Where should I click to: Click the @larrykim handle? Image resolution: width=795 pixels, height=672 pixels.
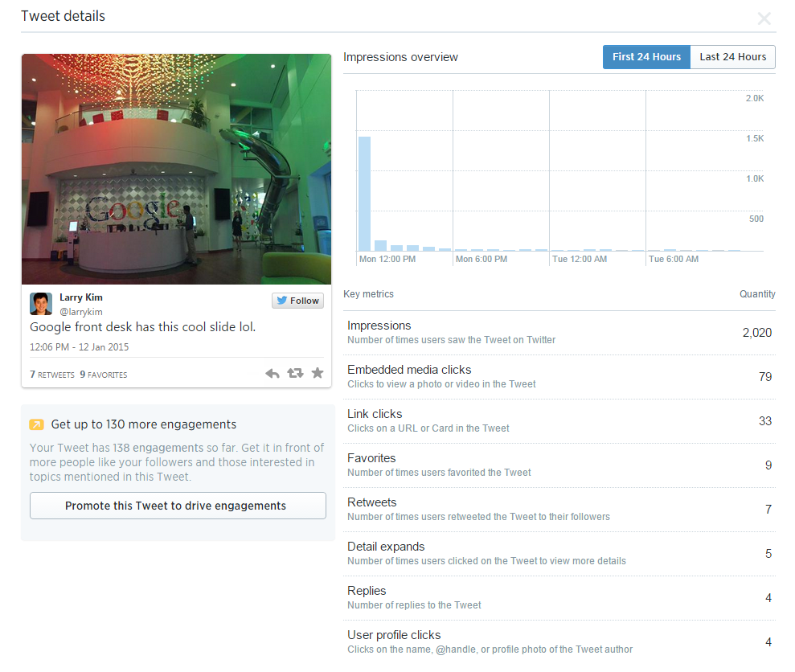click(x=81, y=312)
